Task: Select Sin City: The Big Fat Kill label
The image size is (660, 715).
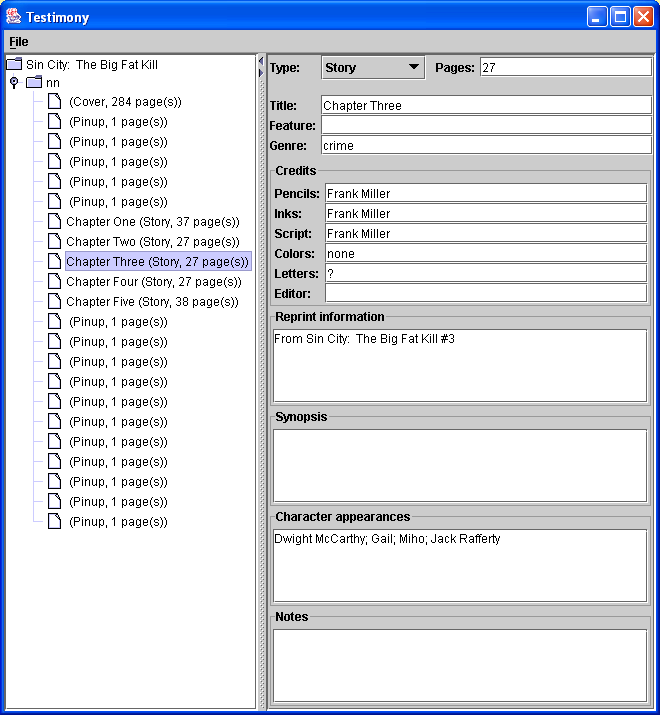Action: pos(92,65)
